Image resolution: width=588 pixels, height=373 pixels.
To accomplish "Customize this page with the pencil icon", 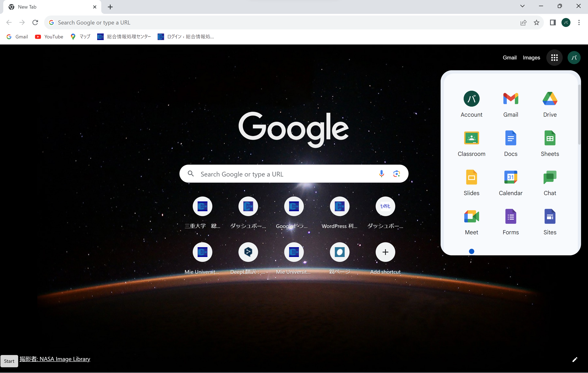I will click(x=575, y=359).
